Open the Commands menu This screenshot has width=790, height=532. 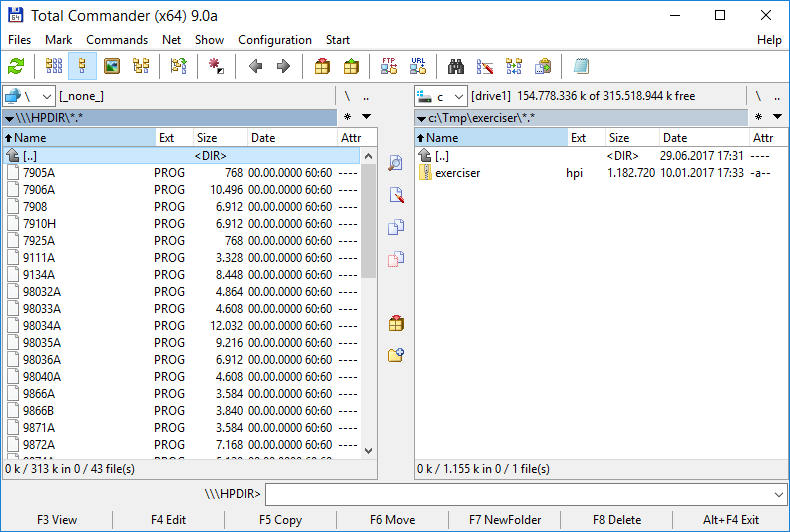pos(117,40)
